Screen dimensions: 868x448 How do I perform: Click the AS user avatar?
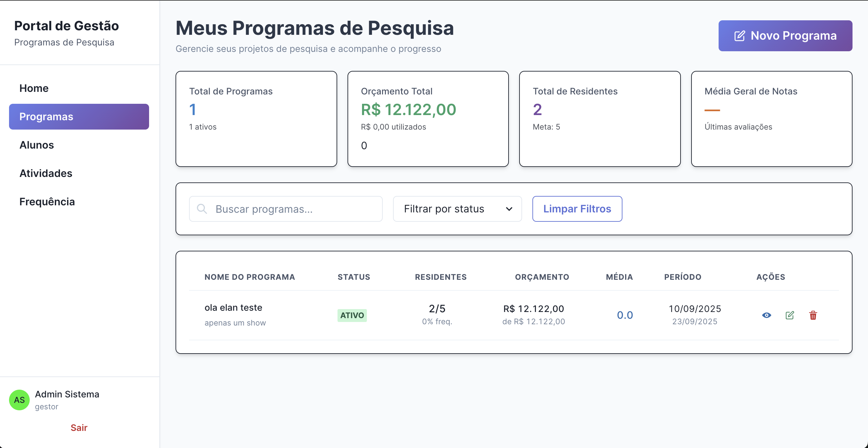click(x=19, y=400)
